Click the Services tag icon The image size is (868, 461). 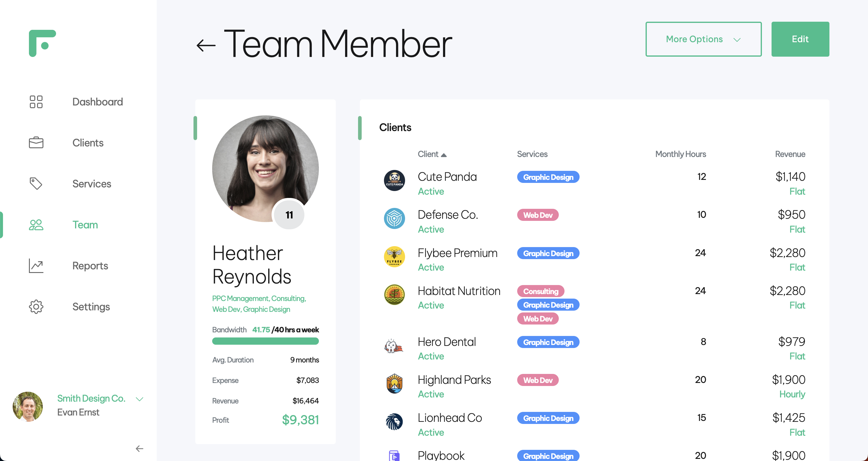[36, 184]
